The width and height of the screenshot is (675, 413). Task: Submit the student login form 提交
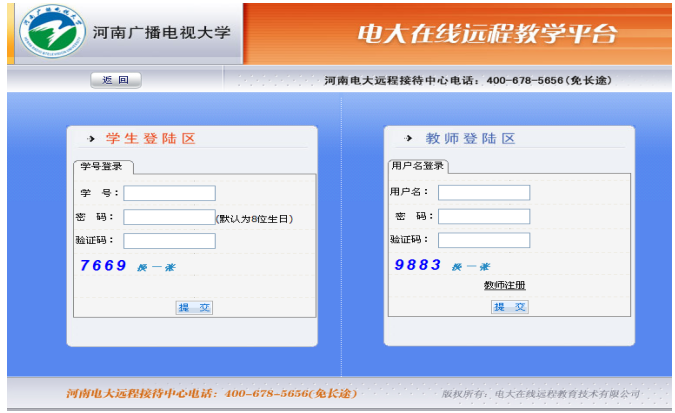pos(194,307)
